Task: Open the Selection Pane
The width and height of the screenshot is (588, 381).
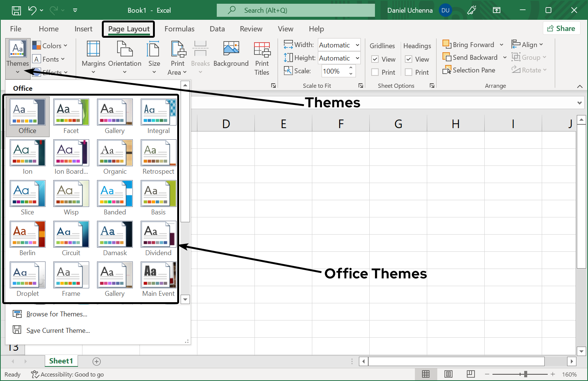Action: (x=469, y=70)
